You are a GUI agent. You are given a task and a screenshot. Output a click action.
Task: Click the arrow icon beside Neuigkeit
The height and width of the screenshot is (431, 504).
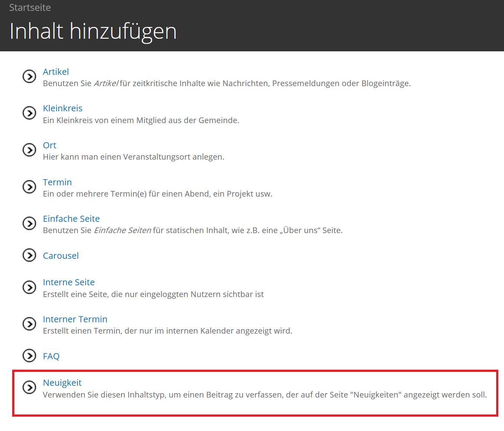click(29, 388)
